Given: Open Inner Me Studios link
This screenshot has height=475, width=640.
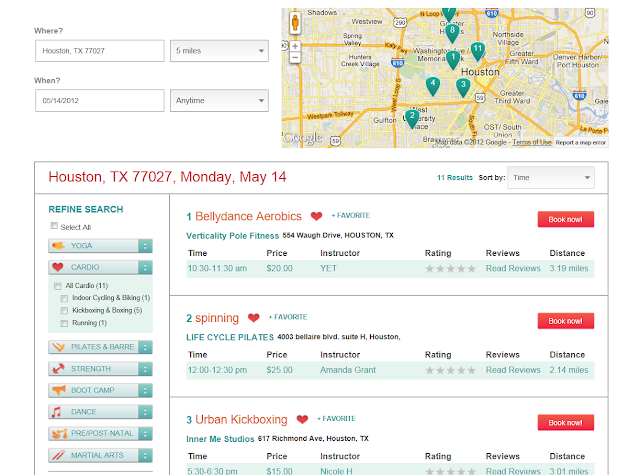Looking at the screenshot, I should [220, 439].
